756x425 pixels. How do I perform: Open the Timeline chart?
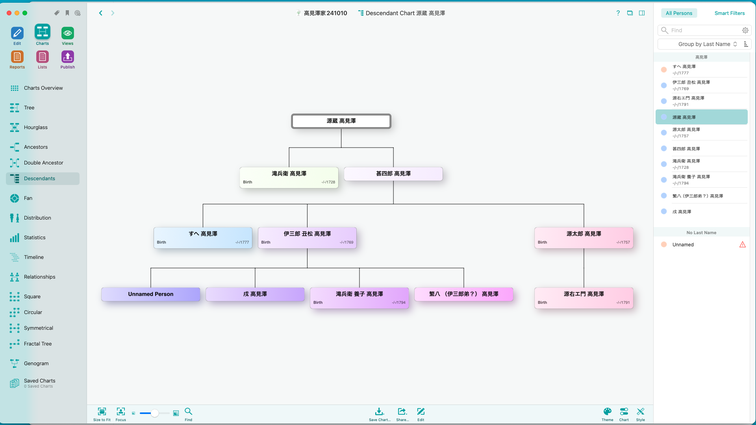[42, 257]
